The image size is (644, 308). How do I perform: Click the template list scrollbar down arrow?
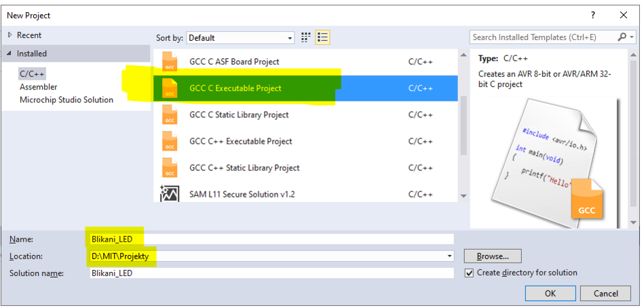point(463,196)
